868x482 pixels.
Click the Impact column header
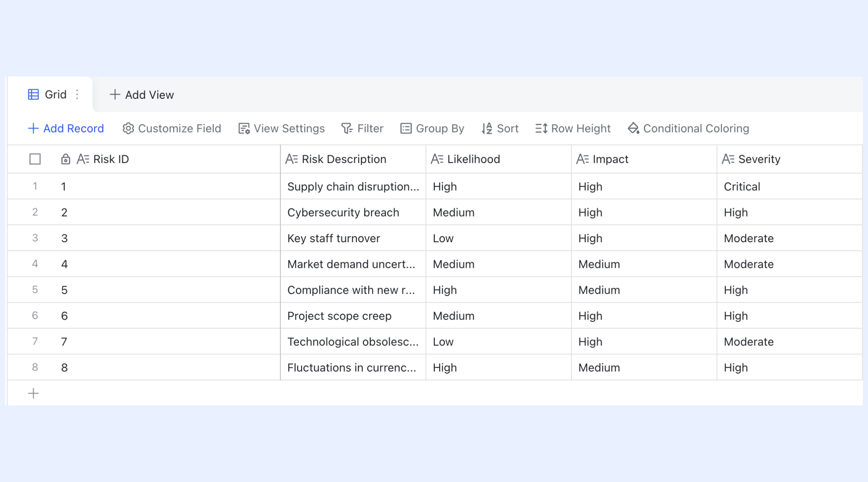(x=644, y=159)
